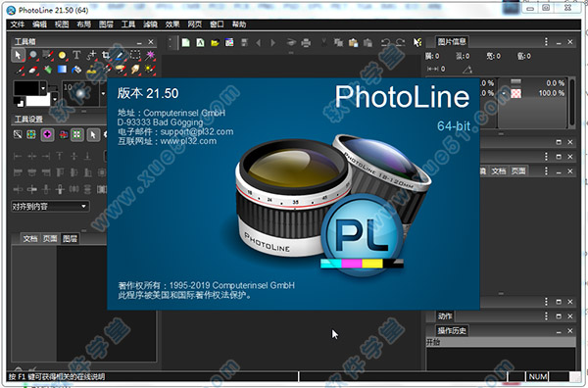This screenshot has width=588, height=388.
Task: Click the copy icon in toolbar
Action: pyautogui.click(x=338, y=42)
